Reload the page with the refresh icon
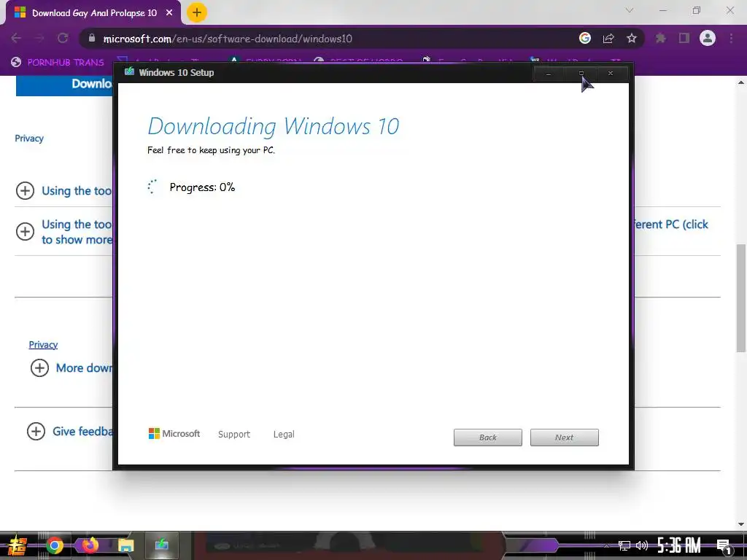Image resolution: width=747 pixels, height=560 pixels. point(63,39)
